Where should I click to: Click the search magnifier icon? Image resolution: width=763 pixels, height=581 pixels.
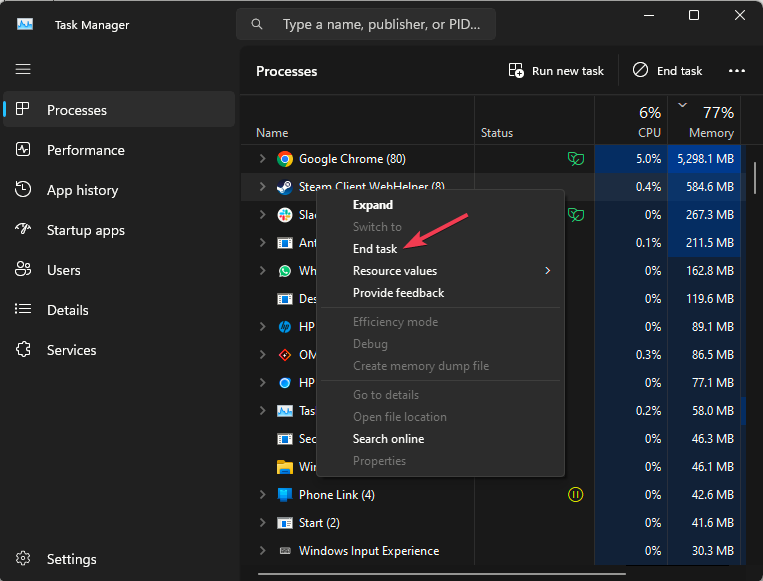(257, 24)
